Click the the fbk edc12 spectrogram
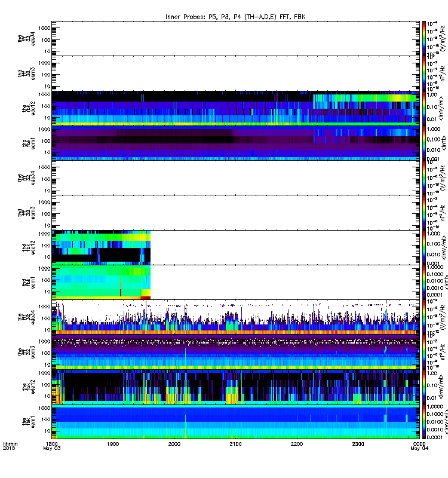The width and height of the screenshot is (448, 478). pos(235,387)
